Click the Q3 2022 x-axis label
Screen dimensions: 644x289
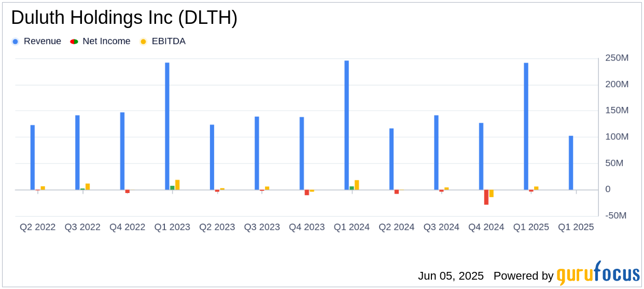click(82, 227)
